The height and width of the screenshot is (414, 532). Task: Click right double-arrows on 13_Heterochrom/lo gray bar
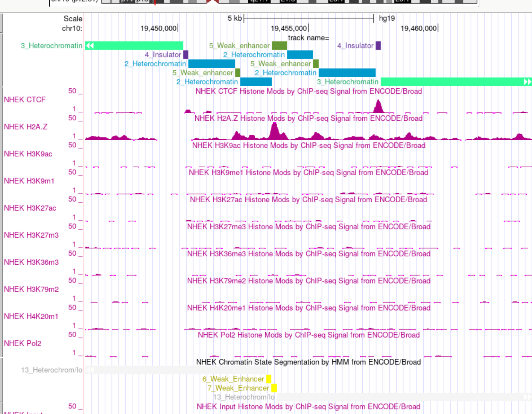pos(528,397)
